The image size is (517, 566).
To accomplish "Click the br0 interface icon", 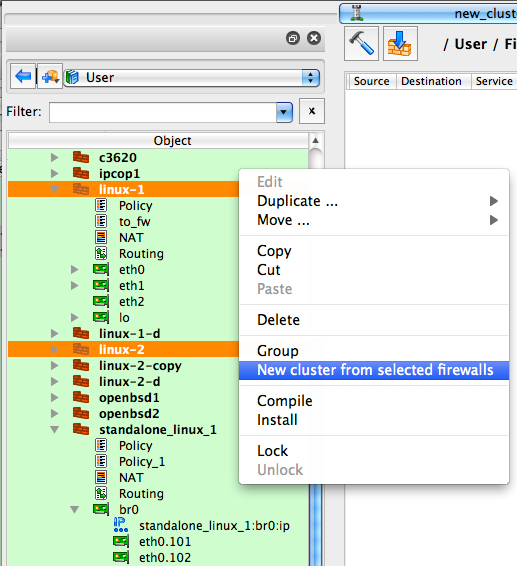I will [101, 509].
